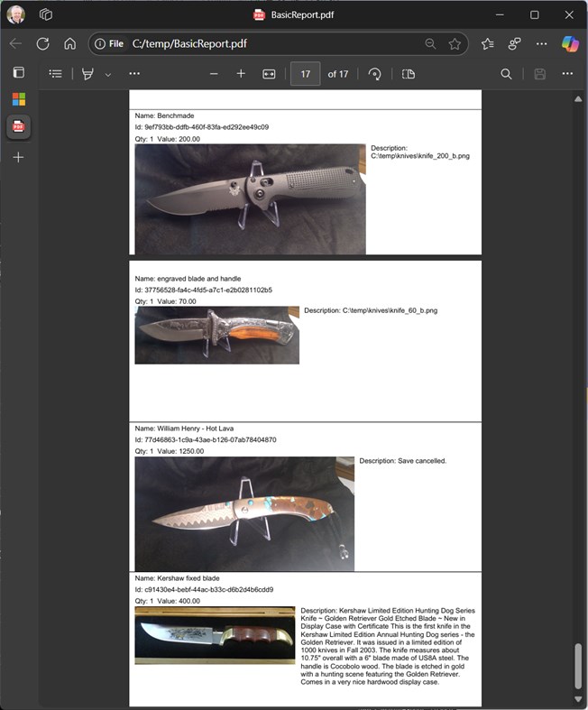Open PDF toolbar more options at right
The height and width of the screenshot is (710, 588).
pyautogui.click(x=567, y=73)
